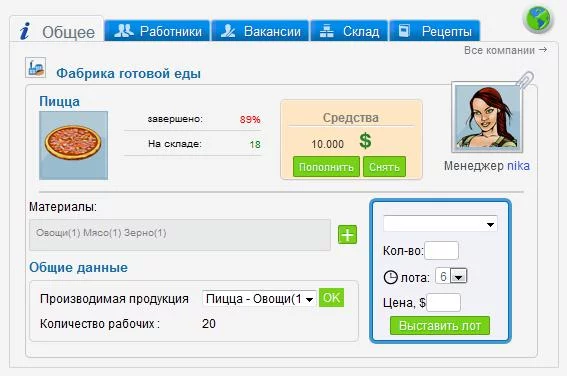
Task: Click the globe icon in the corner
Action: 538,19
